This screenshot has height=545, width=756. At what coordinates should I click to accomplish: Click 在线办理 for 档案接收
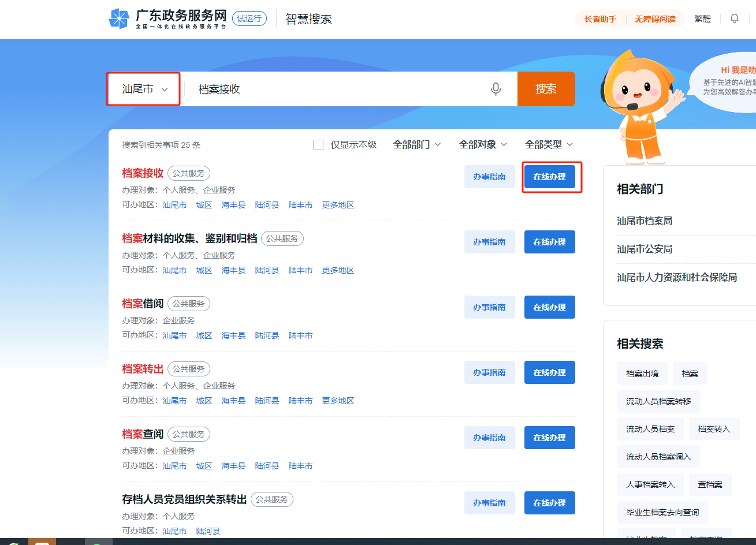549,177
